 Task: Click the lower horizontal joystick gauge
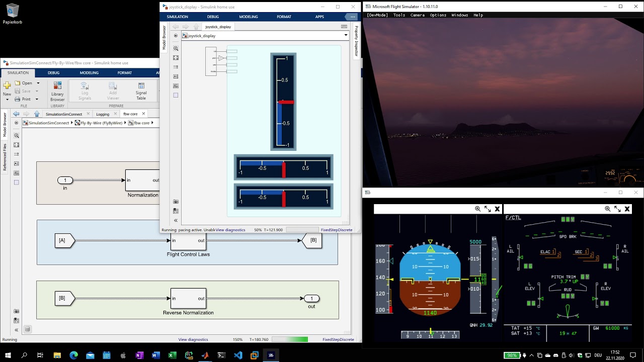[283, 197]
